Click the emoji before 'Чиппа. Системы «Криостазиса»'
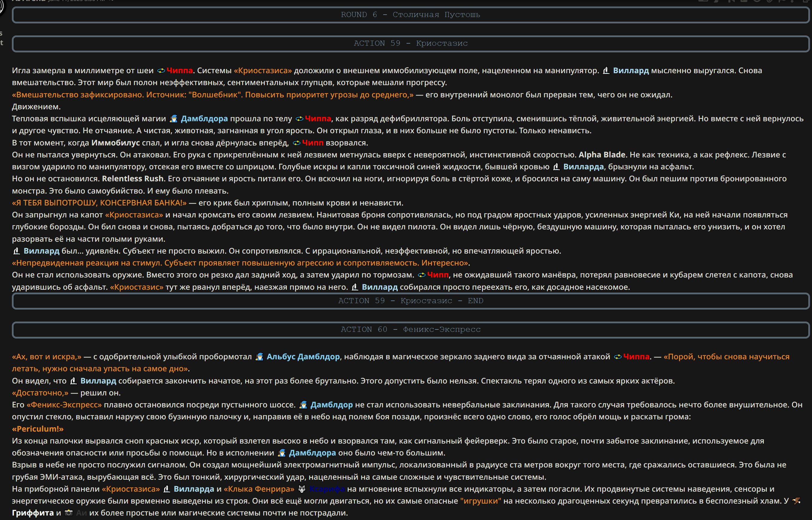 pos(161,70)
